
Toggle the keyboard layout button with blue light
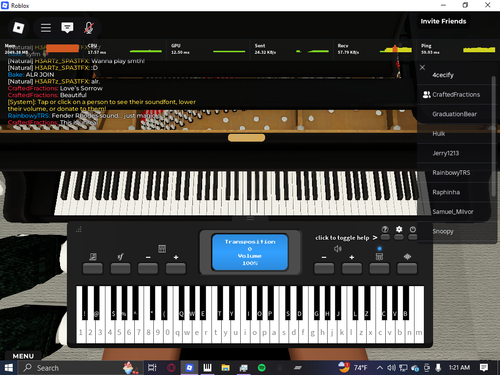pos(379,268)
